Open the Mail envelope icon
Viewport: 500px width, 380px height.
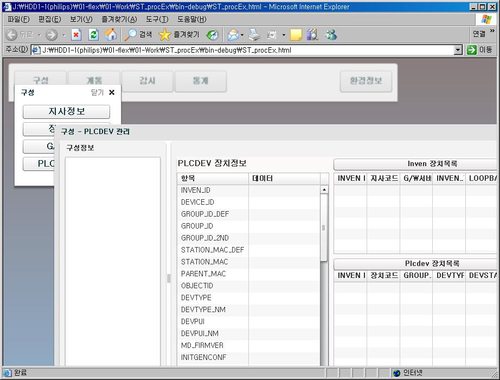[233, 35]
